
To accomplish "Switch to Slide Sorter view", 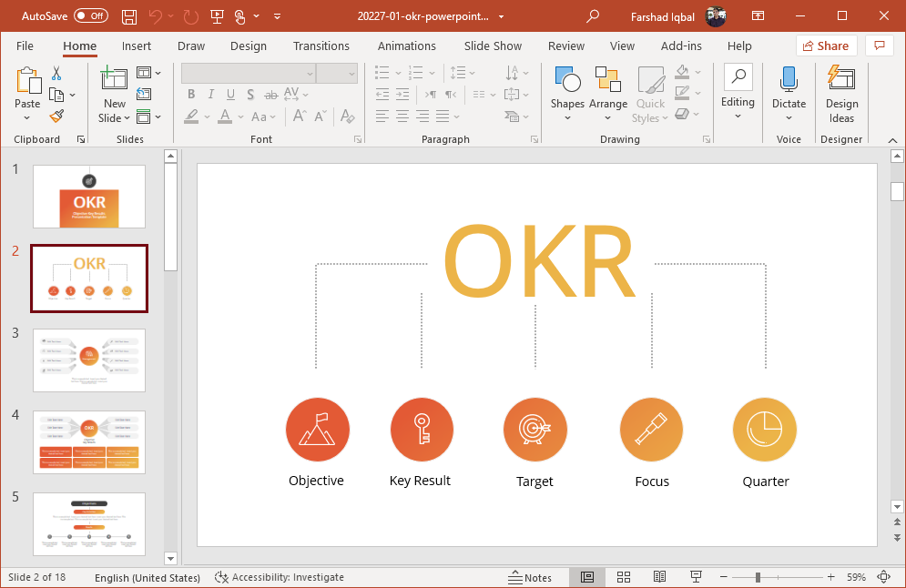I will [624, 577].
